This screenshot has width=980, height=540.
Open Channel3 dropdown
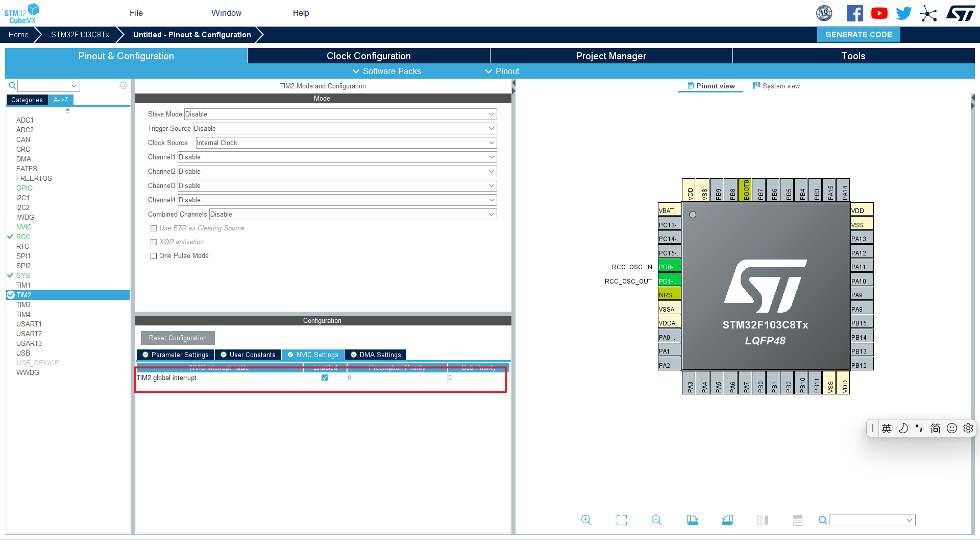point(337,185)
